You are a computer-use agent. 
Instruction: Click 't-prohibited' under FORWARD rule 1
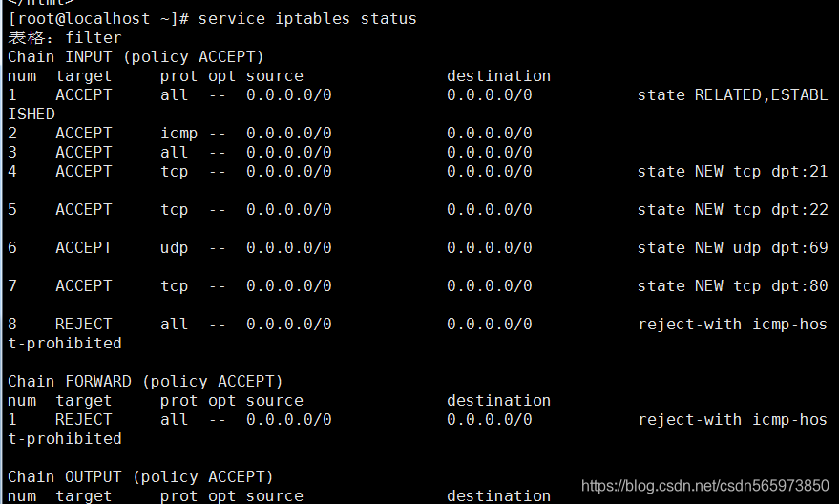pyautogui.click(x=65, y=439)
